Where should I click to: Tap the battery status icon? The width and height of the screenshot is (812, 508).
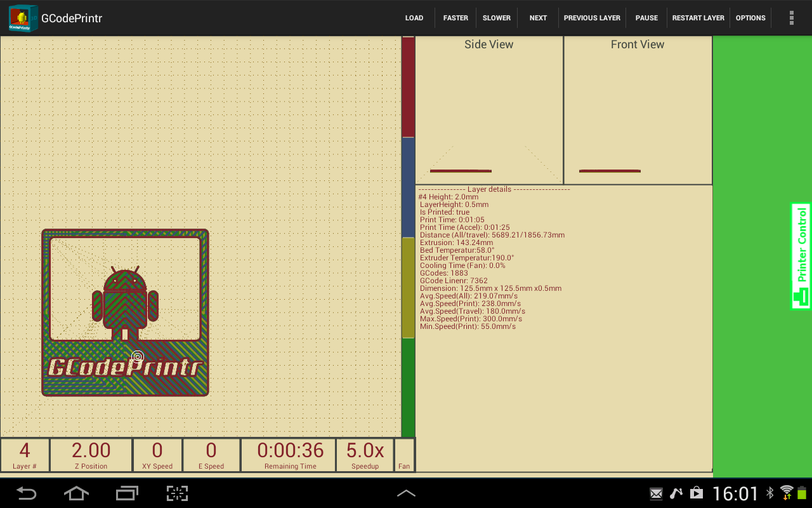click(x=802, y=493)
